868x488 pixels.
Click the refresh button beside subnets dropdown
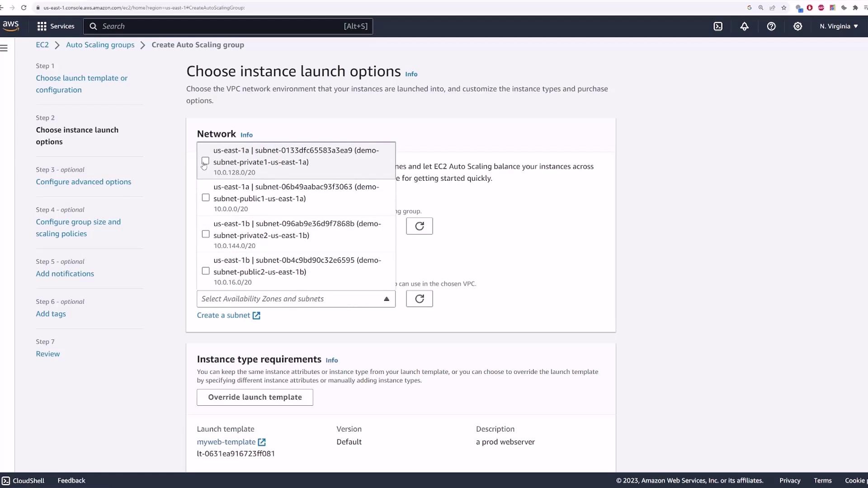click(x=419, y=299)
